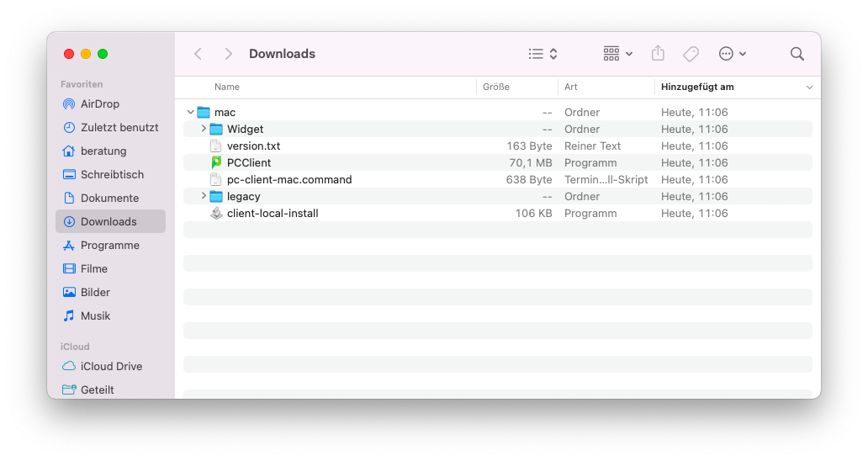The width and height of the screenshot is (868, 461).
Task: Select the PCClient app icon
Action: click(216, 162)
